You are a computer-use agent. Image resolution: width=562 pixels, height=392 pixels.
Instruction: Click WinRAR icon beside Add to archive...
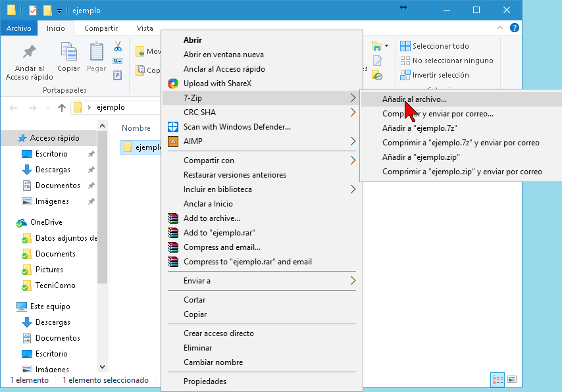point(173,218)
